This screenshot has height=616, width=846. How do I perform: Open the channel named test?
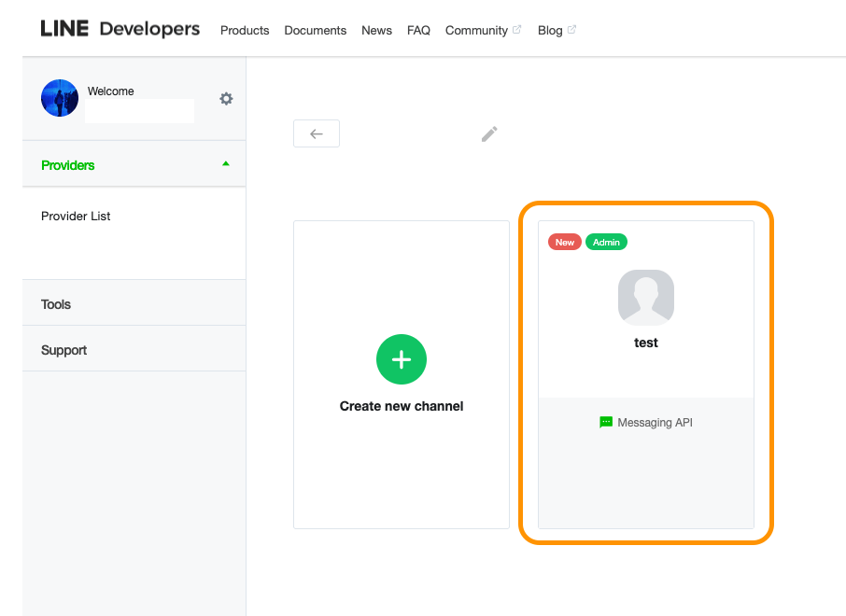pyautogui.click(x=646, y=343)
